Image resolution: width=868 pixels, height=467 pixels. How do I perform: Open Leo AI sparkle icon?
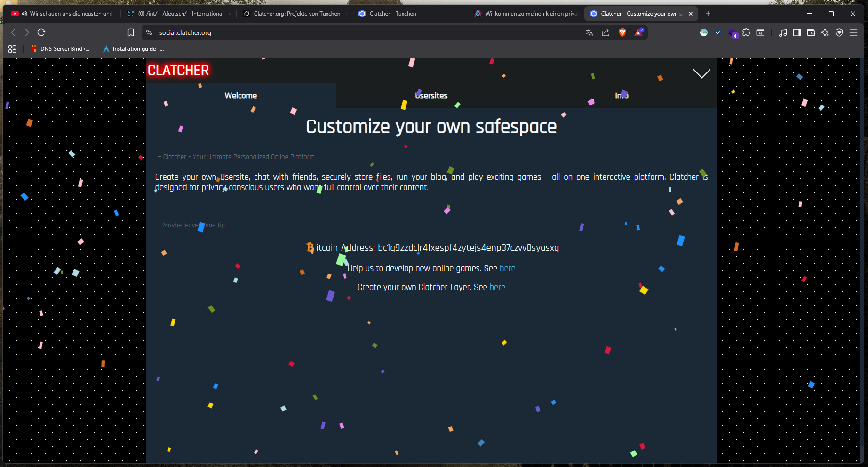click(x=825, y=32)
